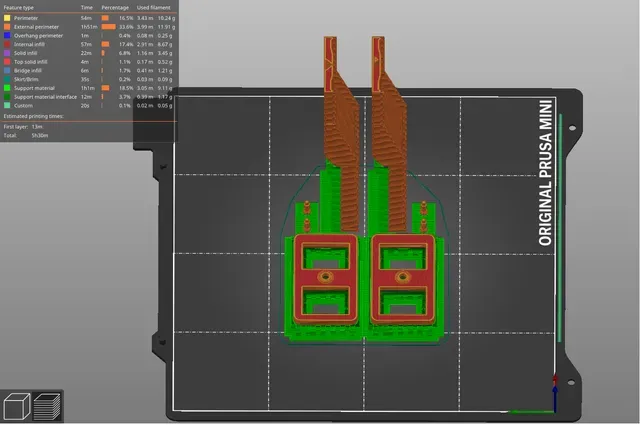Screen dimensions: 640x425
Task: Click the 17.4% Internal infill percentage
Action: [x=126, y=44]
